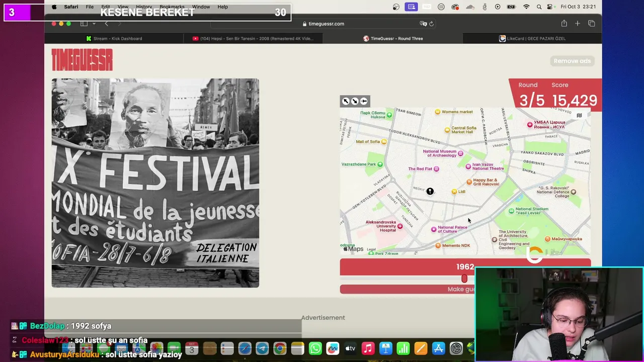Select the G. S. Rakovski Defence College marker
The height and width of the screenshot is (362, 644).
coord(573,192)
